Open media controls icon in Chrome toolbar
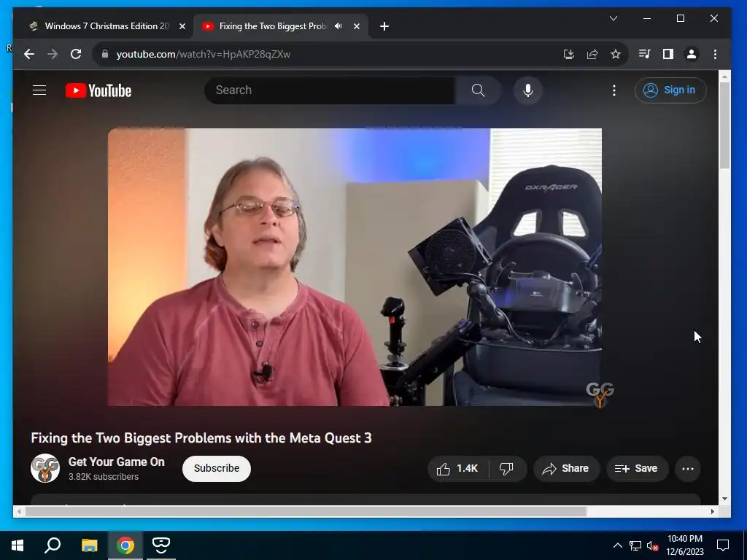 645,54
